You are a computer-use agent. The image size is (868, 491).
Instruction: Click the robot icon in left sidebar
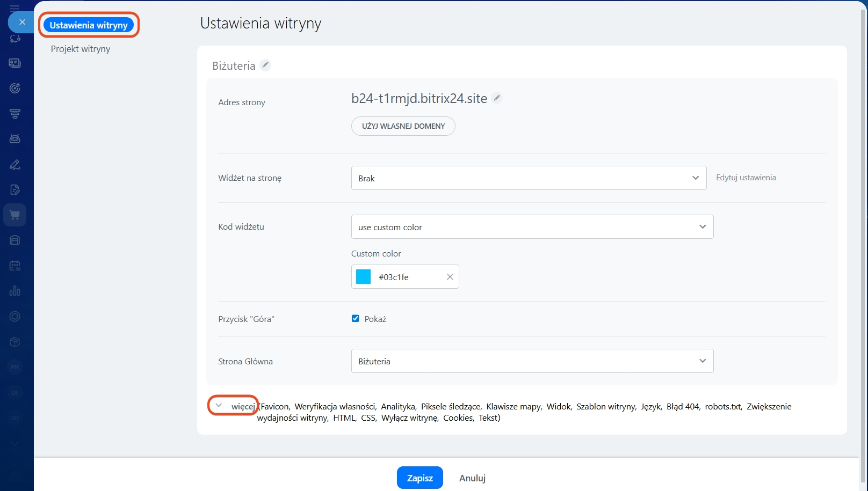[x=15, y=139]
